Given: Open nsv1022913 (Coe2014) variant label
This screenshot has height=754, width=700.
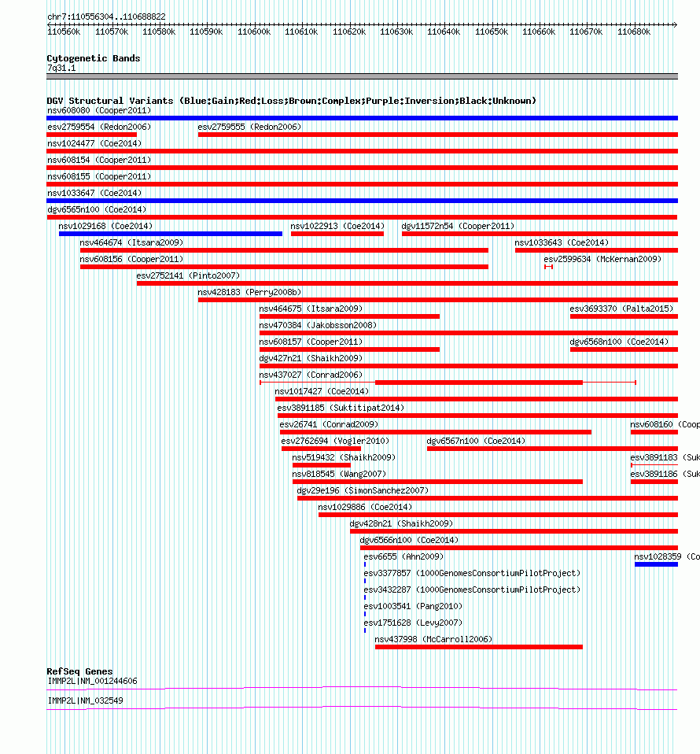Looking at the screenshot, I should 337,226.
